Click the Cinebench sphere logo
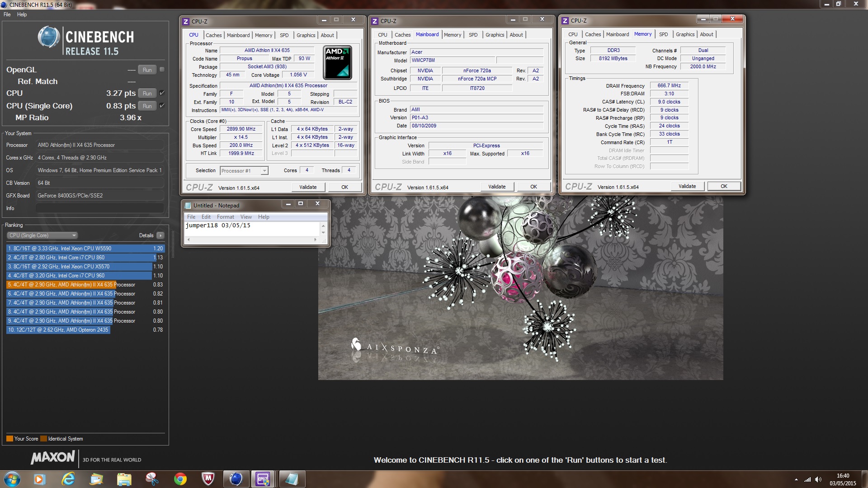This screenshot has height=488, width=868. coord(48,37)
